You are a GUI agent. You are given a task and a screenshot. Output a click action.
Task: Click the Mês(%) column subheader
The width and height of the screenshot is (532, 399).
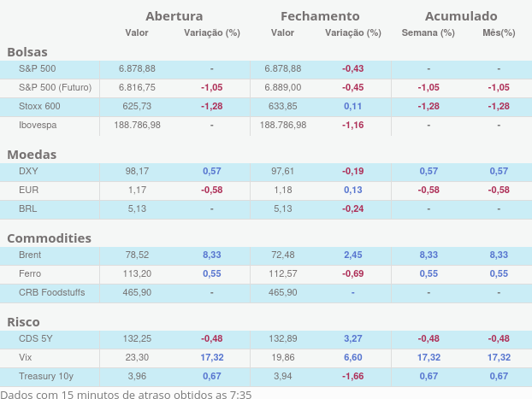point(499,32)
